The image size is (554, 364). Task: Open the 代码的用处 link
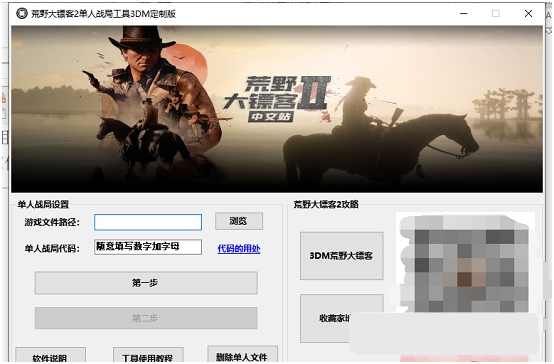239,248
